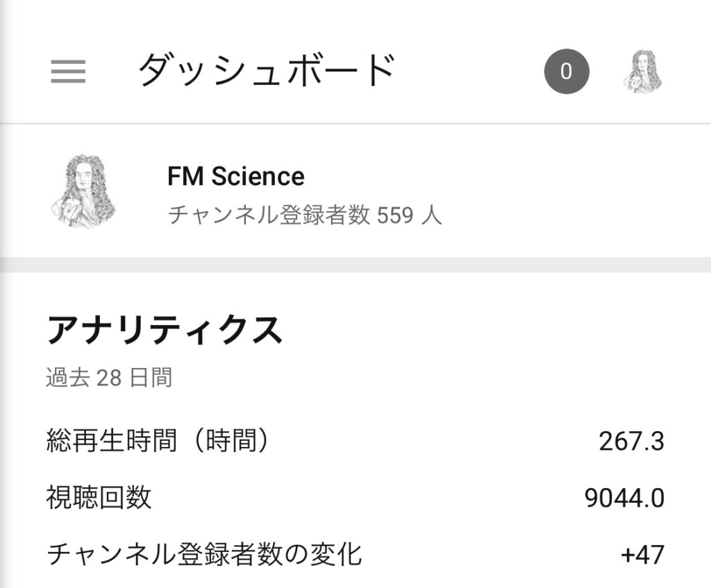
Task: Click the FM Science channel portrait
Action: [83, 191]
